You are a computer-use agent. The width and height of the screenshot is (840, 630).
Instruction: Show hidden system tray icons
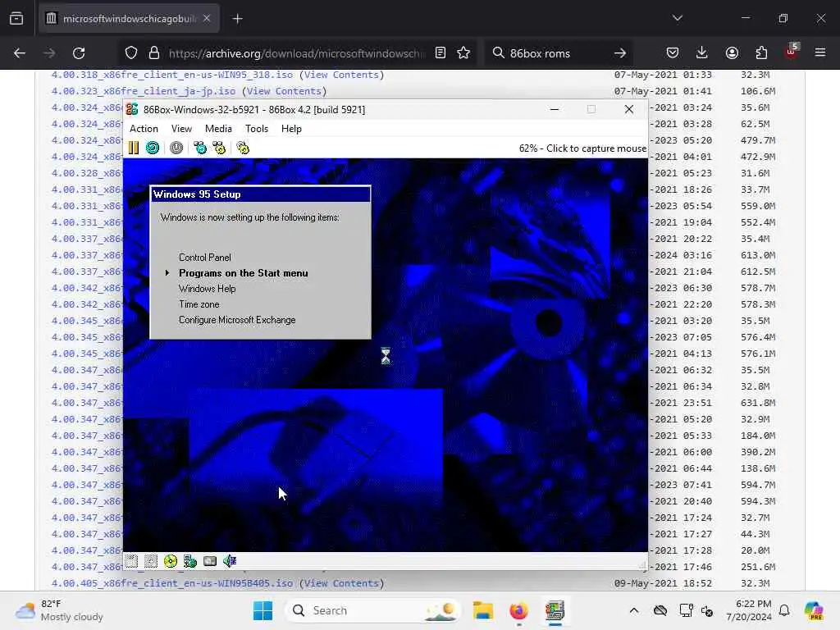point(634,610)
